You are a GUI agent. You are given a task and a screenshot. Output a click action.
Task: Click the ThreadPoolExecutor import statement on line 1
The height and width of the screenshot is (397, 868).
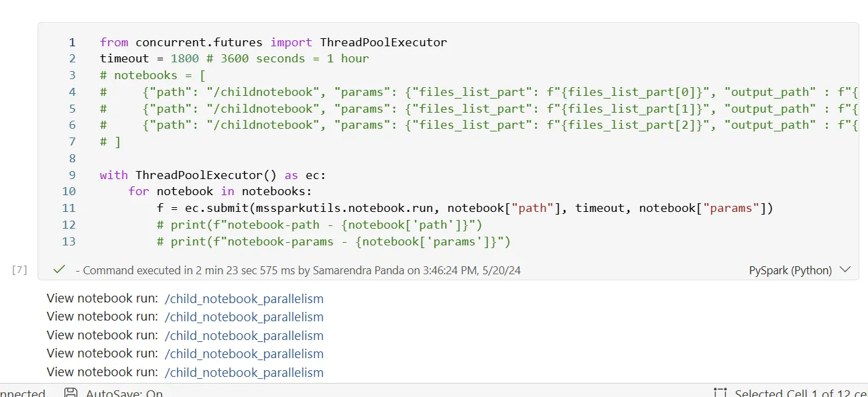[272, 42]
